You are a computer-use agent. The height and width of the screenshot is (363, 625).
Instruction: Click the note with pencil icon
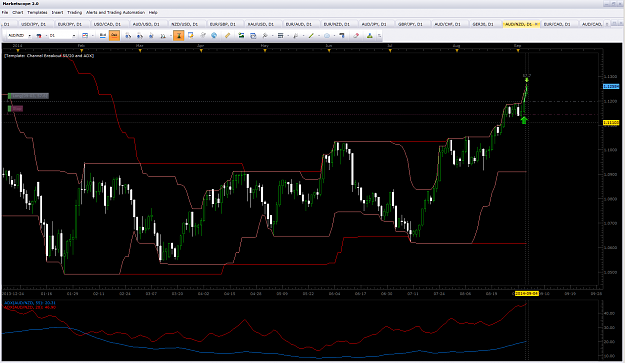pyautogui.click(x=191, y=35)
